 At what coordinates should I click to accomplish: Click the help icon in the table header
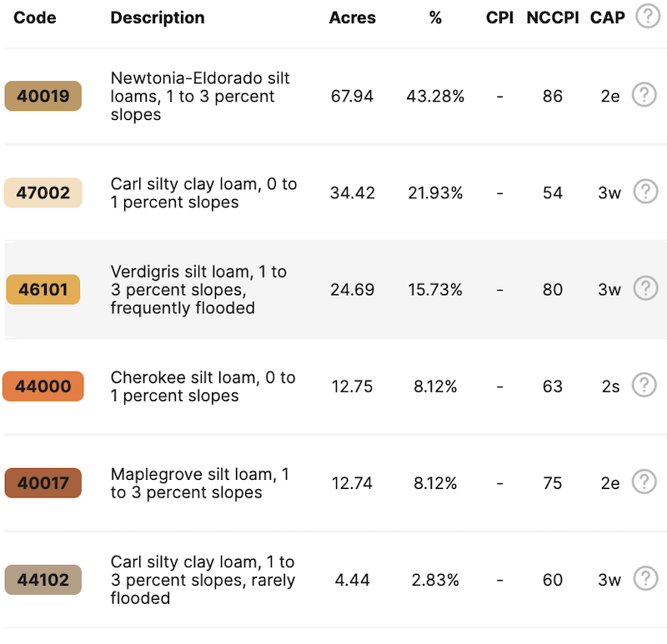point(647,16)
